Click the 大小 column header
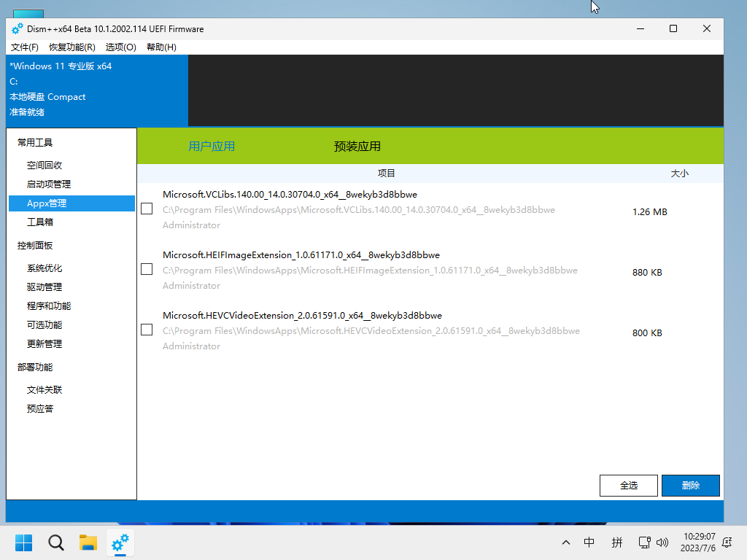Image resolution: width=747 pixels, height=560 pixels. point(679,174)
